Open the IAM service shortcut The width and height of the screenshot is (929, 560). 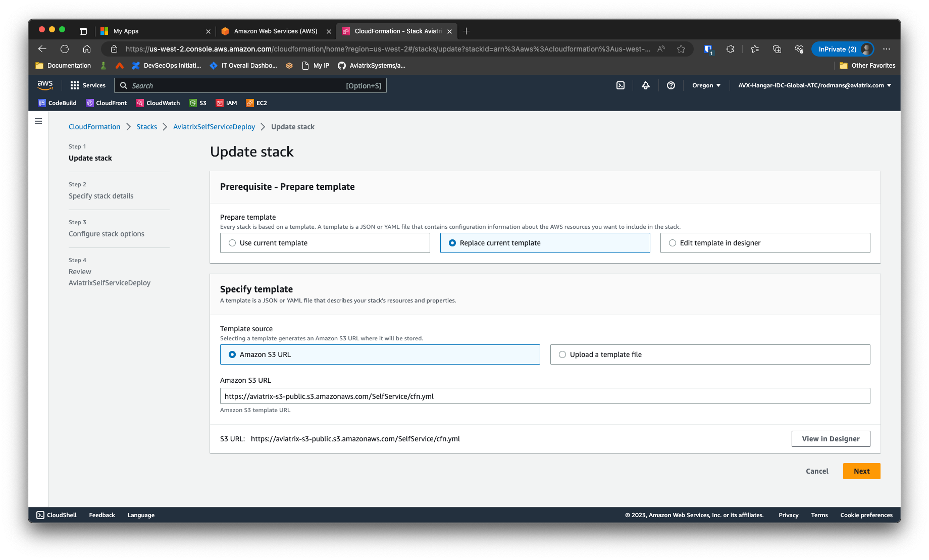(x=227, y=103)
